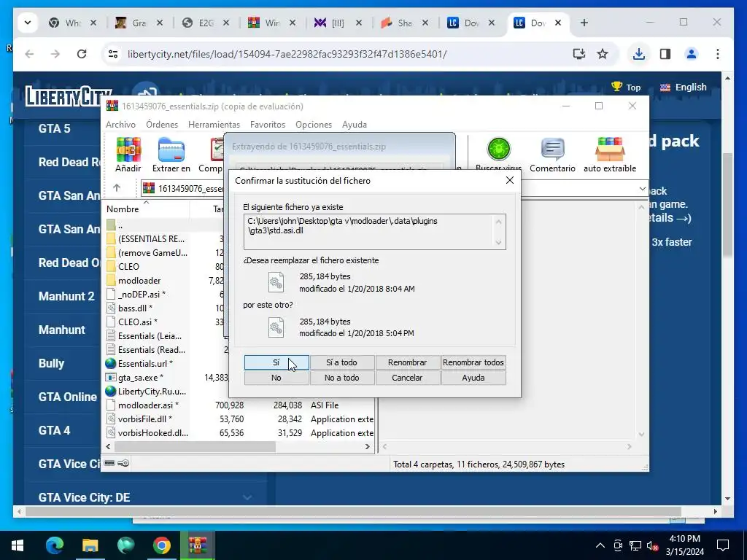Click the Renombrar todos button
This screenshot has height=560, width=747.
coord(473,362)
